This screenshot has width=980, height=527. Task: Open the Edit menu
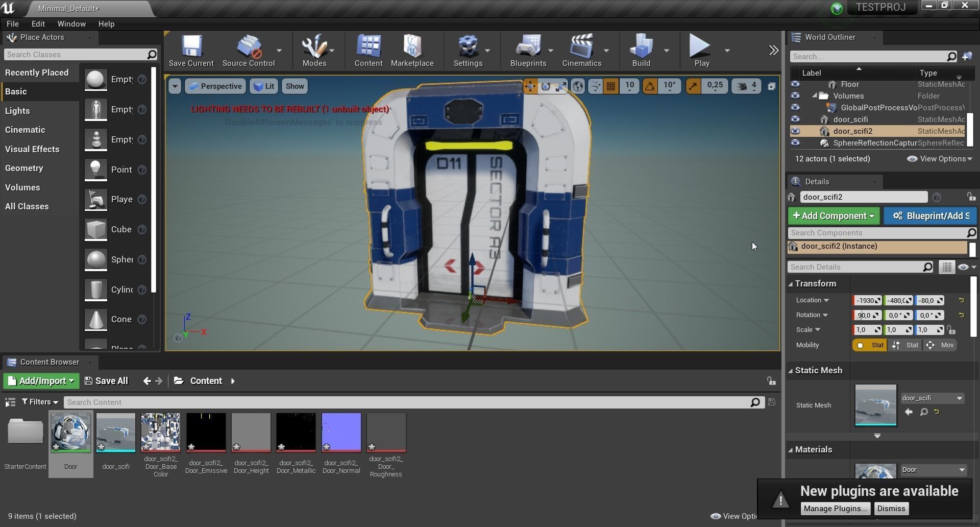click(38, 24)
